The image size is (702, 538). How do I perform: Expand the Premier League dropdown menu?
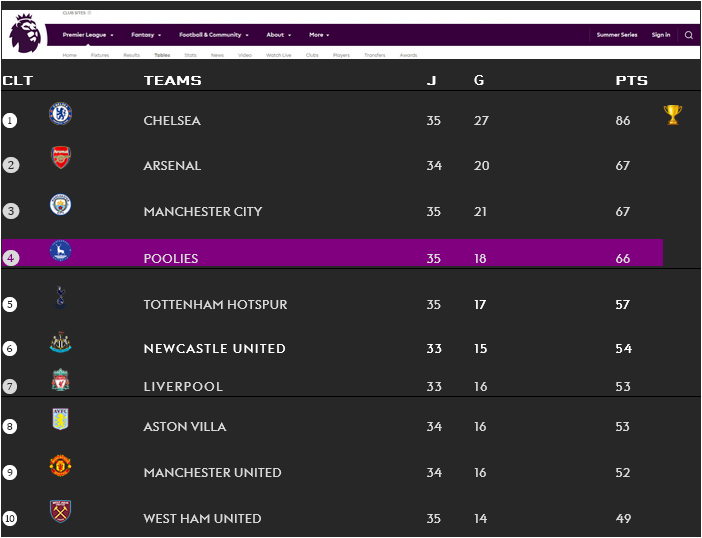pos(88,35)
